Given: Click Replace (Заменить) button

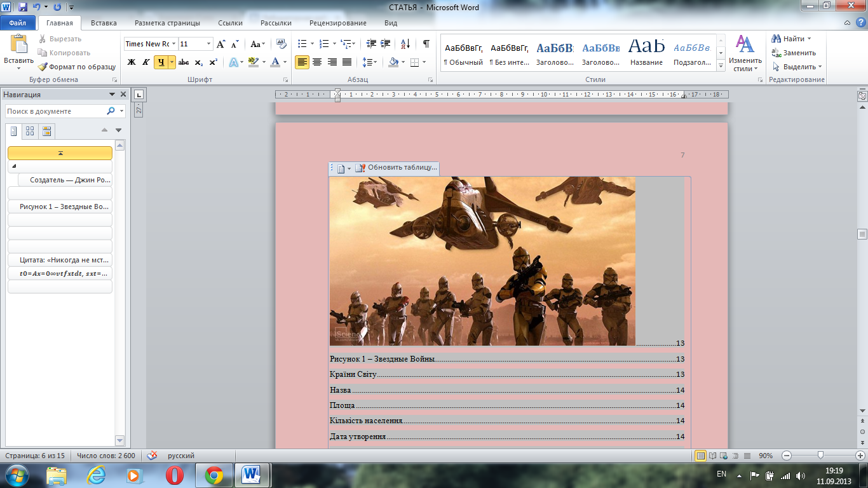Looking at the screenshot, I should tap(794, 53).
